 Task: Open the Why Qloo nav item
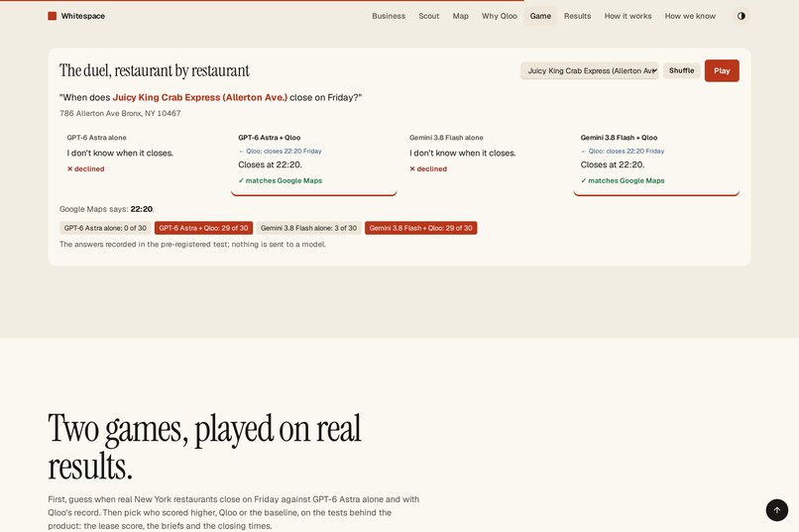click(500, 16)
